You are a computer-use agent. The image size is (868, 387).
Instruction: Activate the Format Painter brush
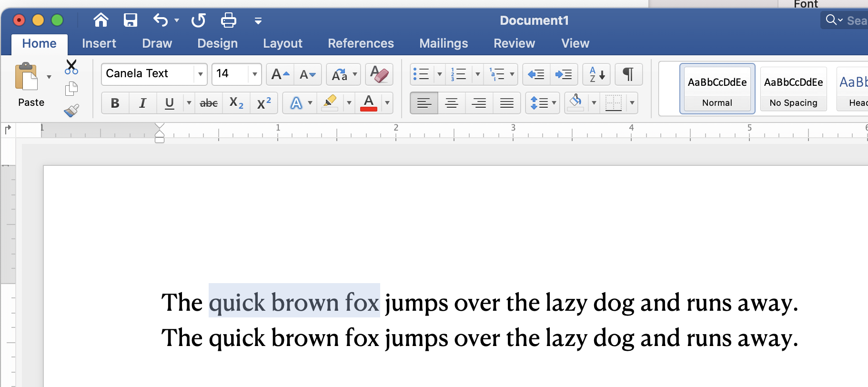click(71, 111)
